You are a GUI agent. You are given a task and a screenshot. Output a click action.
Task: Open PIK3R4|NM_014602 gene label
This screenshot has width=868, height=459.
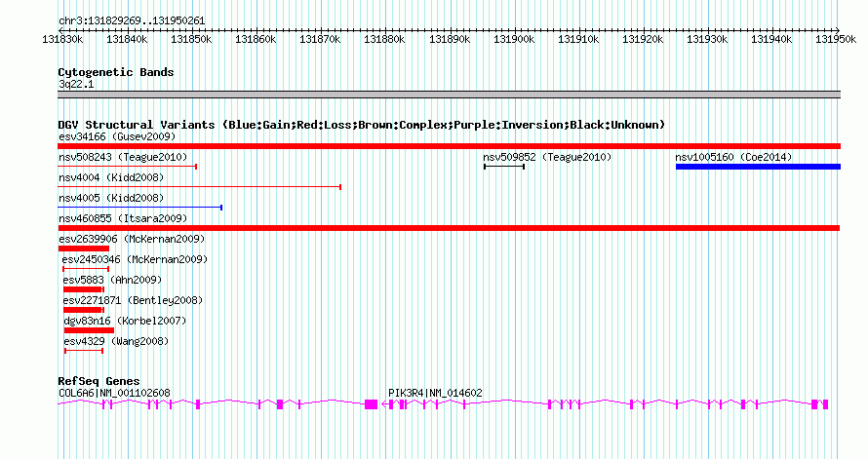(x=435, y=393)
